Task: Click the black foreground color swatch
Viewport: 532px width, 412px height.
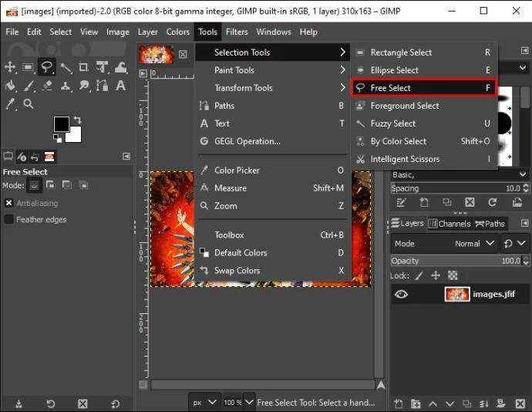Action: tap(61, 123)
